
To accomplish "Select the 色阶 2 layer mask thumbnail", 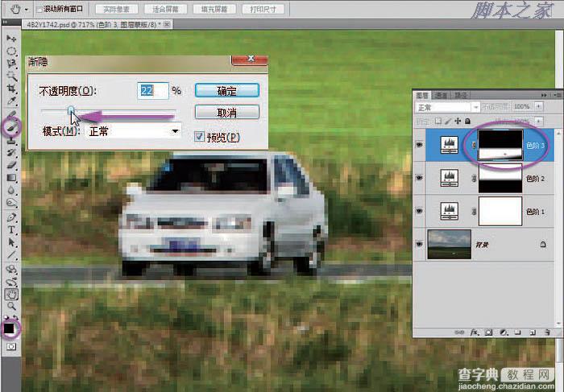I will 500,179.
